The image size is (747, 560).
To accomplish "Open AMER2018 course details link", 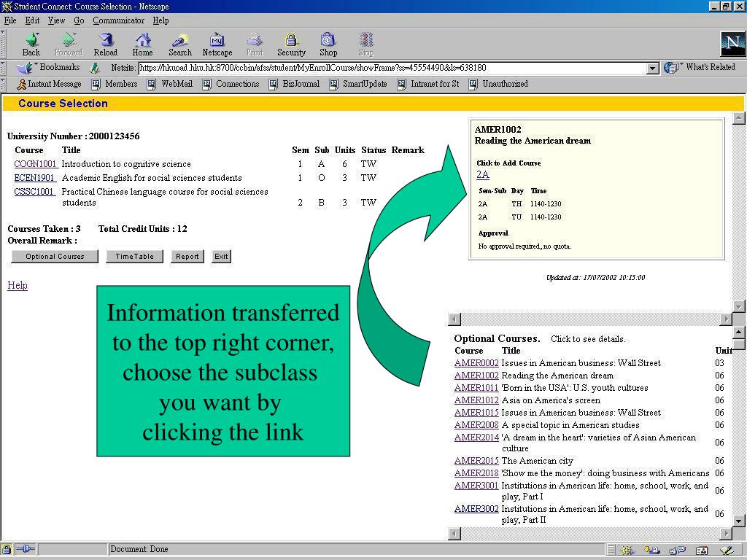I will coord(476,472).
